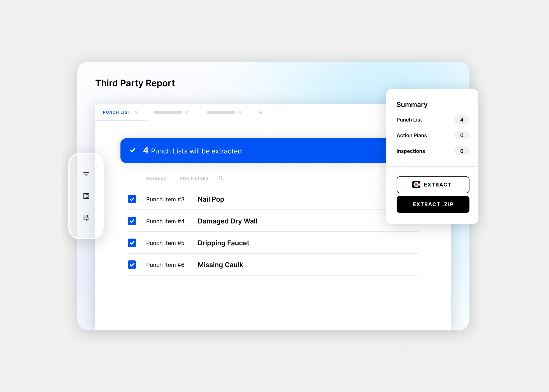Click the filter lines icon in sidebar

pos(86,174)
